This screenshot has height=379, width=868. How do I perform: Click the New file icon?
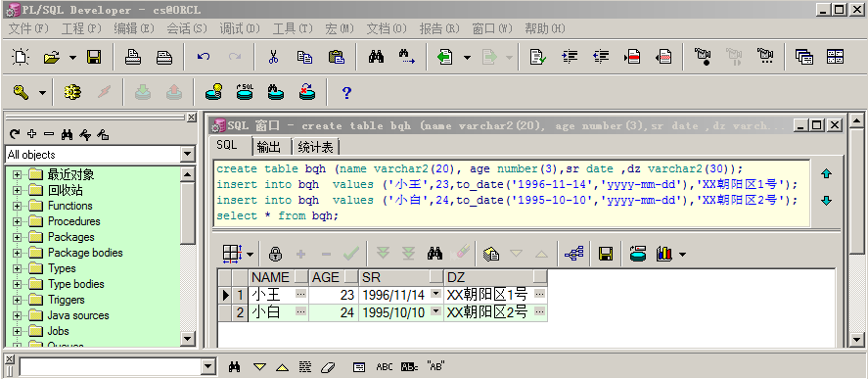21,57
